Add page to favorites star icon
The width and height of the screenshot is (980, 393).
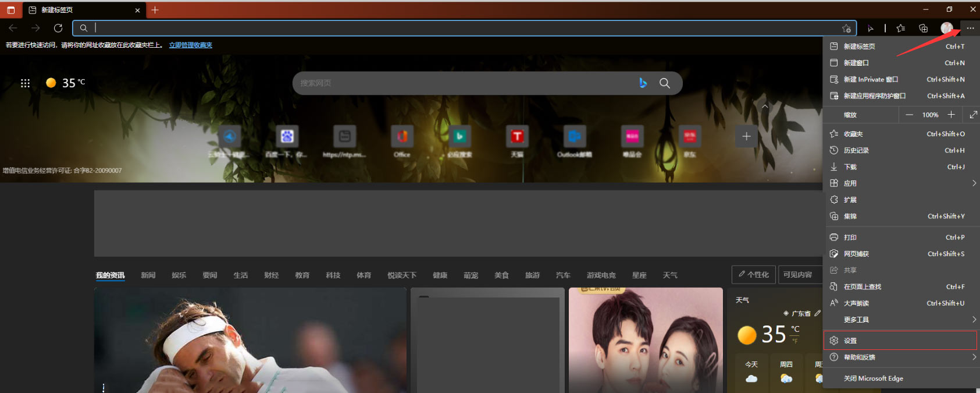point(846,28)
